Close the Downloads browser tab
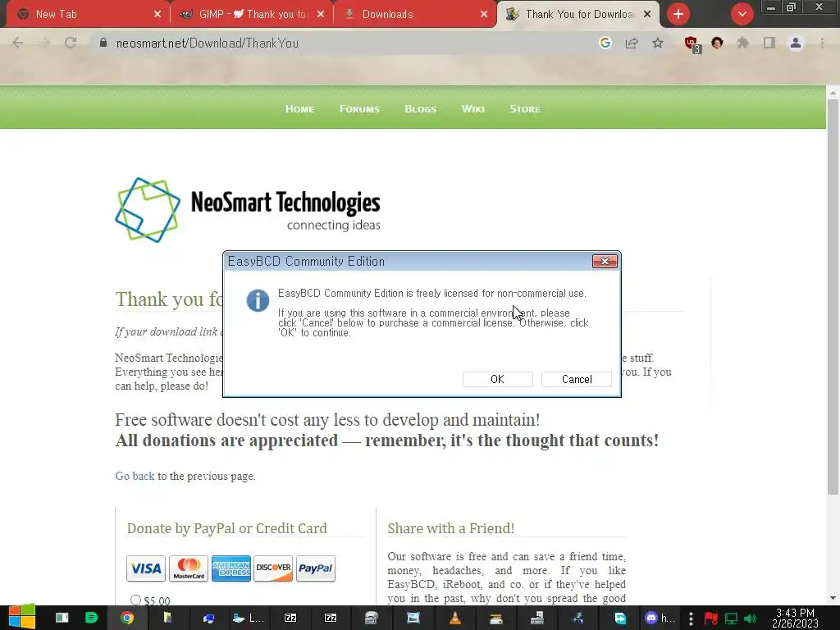Screen dimensions: 840x630 coord(484,15)
